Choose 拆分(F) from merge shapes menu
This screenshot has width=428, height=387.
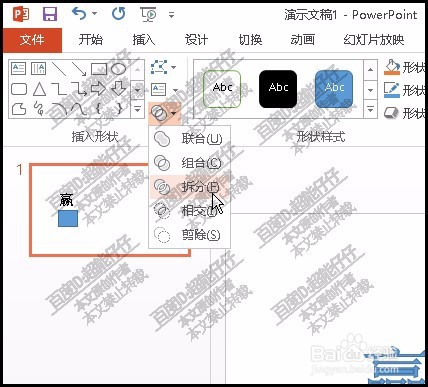pos(189,187)
